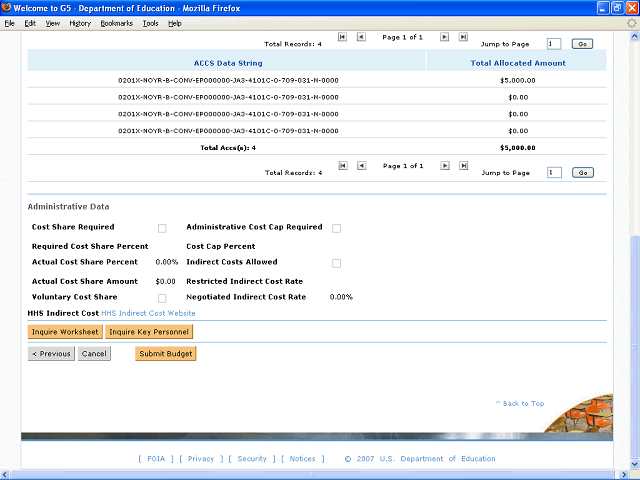The height and width of the screenshot is (480, 640).
Task: Click the Inquire Worksheet button
Action: click(65, 332)
